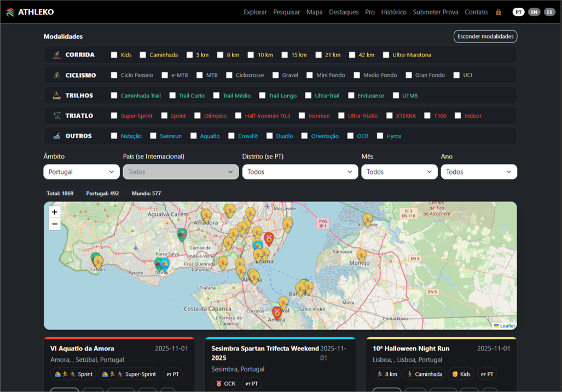562x392 pixels.
Task: Click the red map marker near Amora
Action: tap(277, 312)
